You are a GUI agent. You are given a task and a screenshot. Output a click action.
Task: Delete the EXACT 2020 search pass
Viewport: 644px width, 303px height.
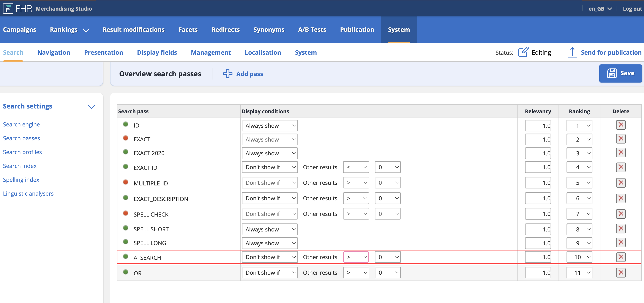[620, 153]
